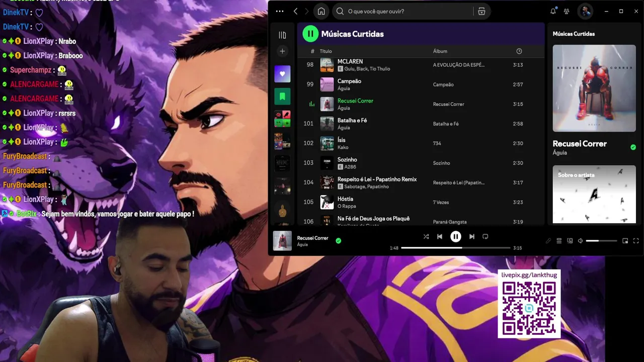Viewport: 644px width, 362px height.
Task: Select the Sozinho track title
Action: [x=347, y=159]
